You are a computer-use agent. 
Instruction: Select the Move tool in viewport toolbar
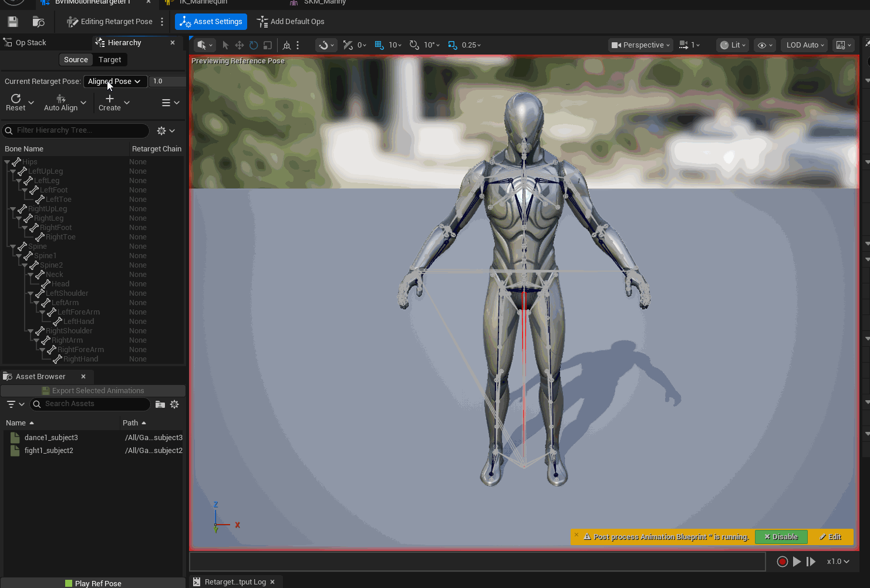(238, 45)
